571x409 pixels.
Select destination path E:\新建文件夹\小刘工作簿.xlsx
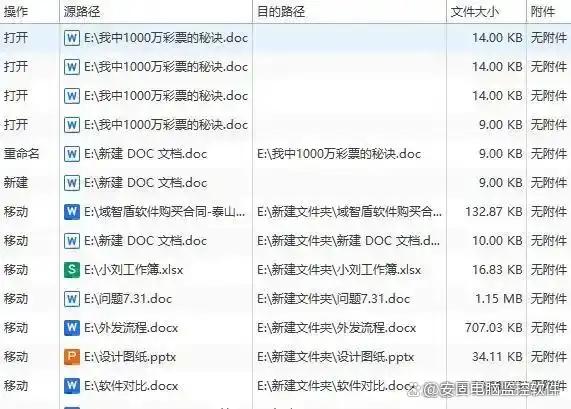pos(339,270)
